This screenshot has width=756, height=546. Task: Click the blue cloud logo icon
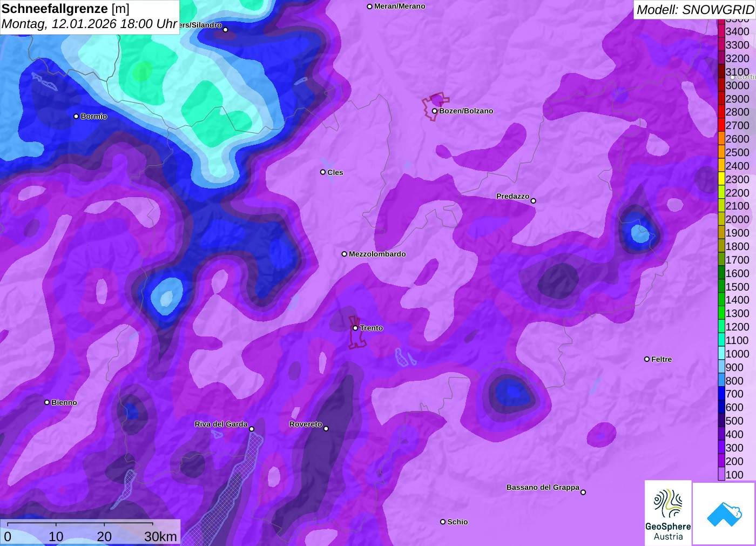[724, 514]
